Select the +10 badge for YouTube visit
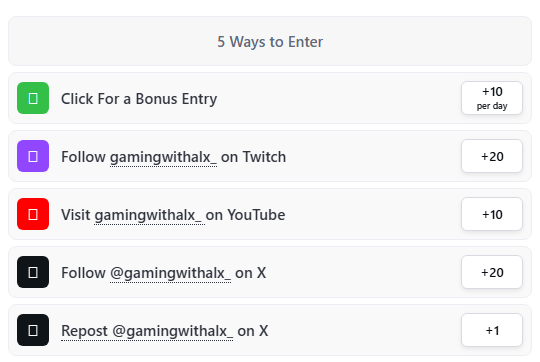 click(x=492, y=214)
